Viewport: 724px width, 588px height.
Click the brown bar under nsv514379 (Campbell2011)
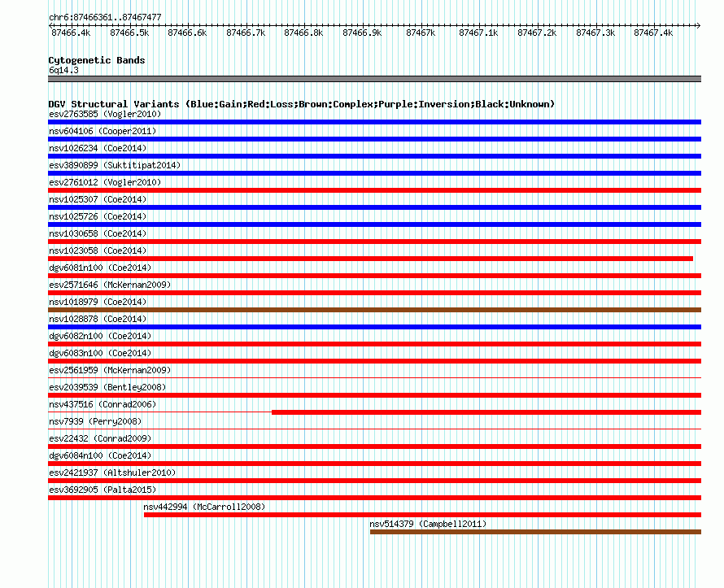point(535,532)
